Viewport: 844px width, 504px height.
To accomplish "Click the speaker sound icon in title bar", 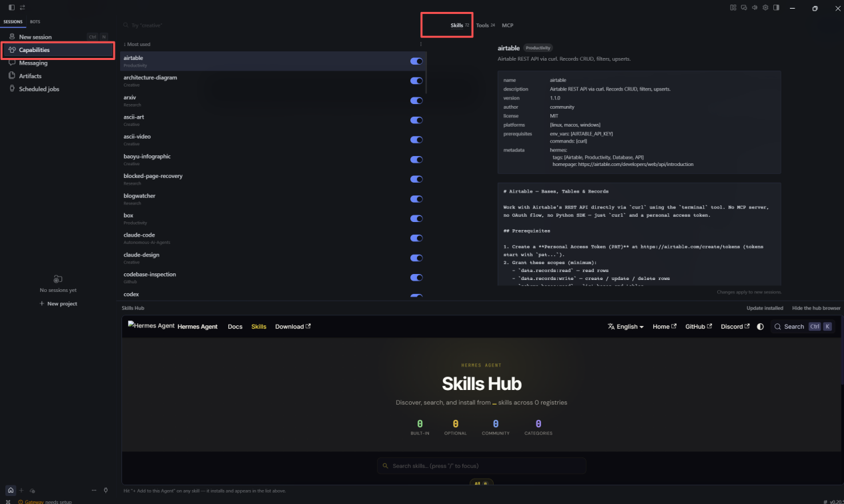I will [755, 8].
